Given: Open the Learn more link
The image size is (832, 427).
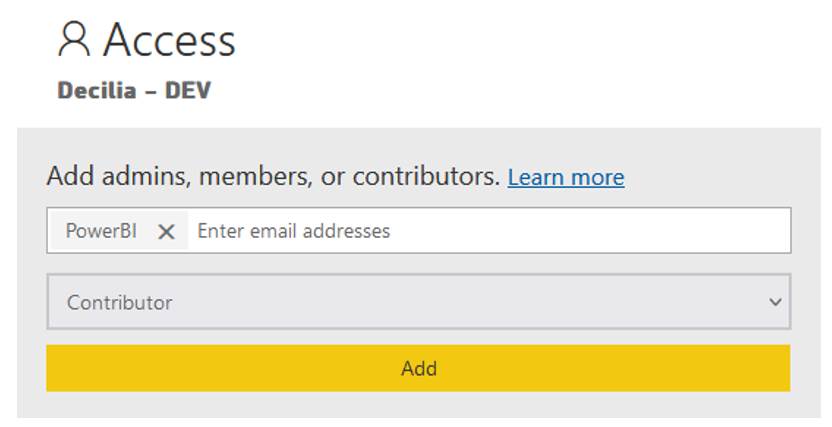Looking at the screenshot, I should 566,177.
